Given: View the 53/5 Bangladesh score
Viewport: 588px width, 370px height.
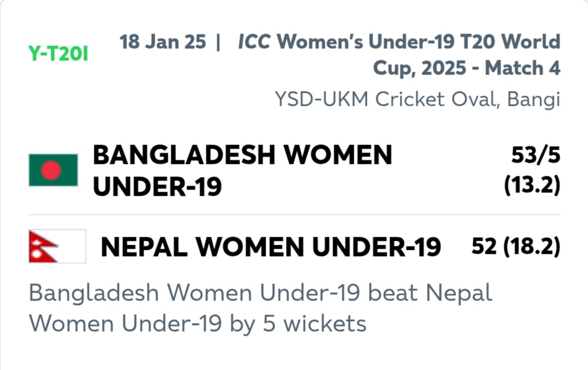Looking at the screenshot, I should tap(536, 155).
